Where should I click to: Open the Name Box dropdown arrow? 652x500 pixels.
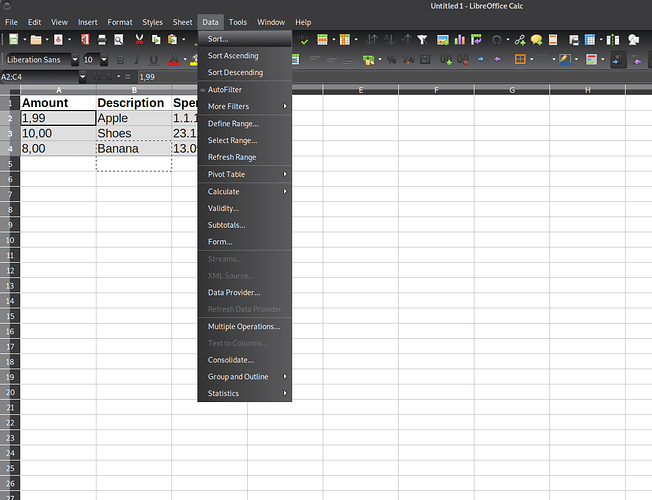coord(82,77)
